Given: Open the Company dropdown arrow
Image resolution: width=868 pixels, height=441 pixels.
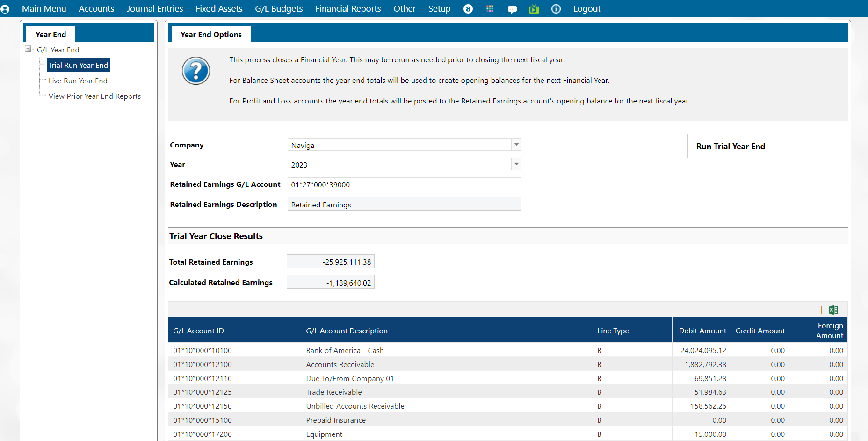Looking at the screenshot, I should [x=516, y=145].
